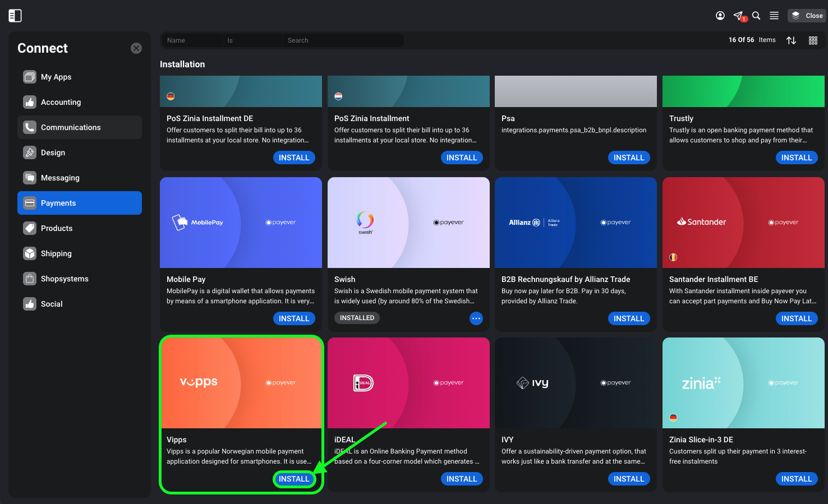
Task: Click the Design pen icon
Action: coord(30,152)
